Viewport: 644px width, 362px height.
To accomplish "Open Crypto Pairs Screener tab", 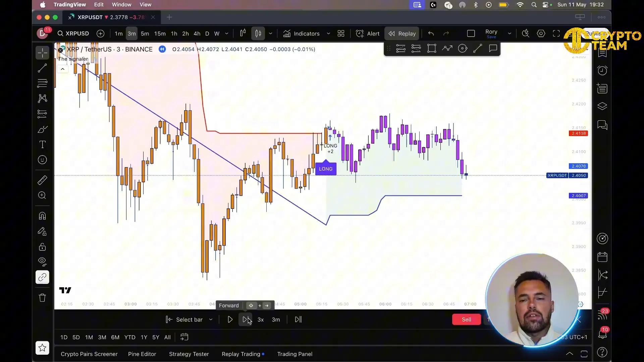I will (x=89, y=354).
